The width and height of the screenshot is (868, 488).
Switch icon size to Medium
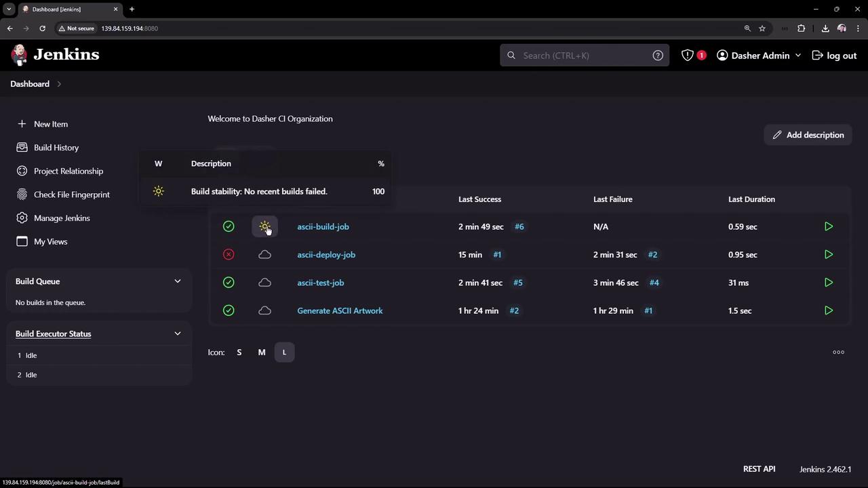(x=262, y=352)
